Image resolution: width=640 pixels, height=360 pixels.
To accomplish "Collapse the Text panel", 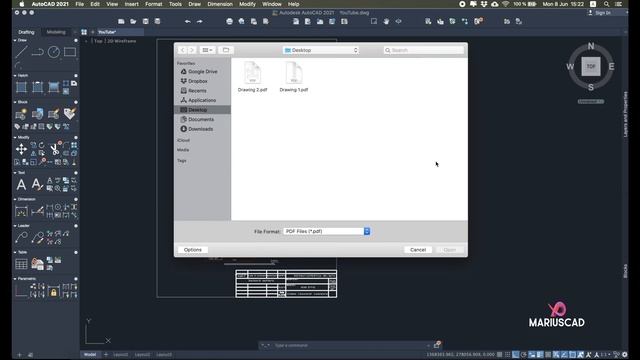I will tap(15, 173).
